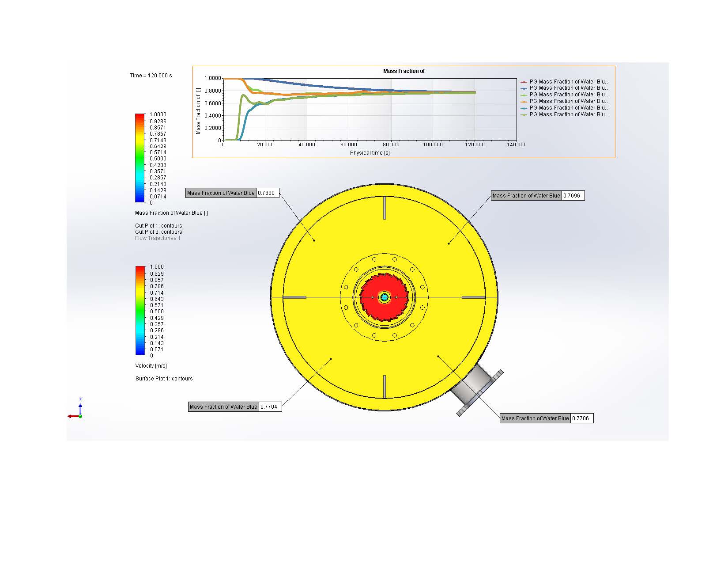Select the grayed Flow Trajectories 1 entry

(158, 238)
